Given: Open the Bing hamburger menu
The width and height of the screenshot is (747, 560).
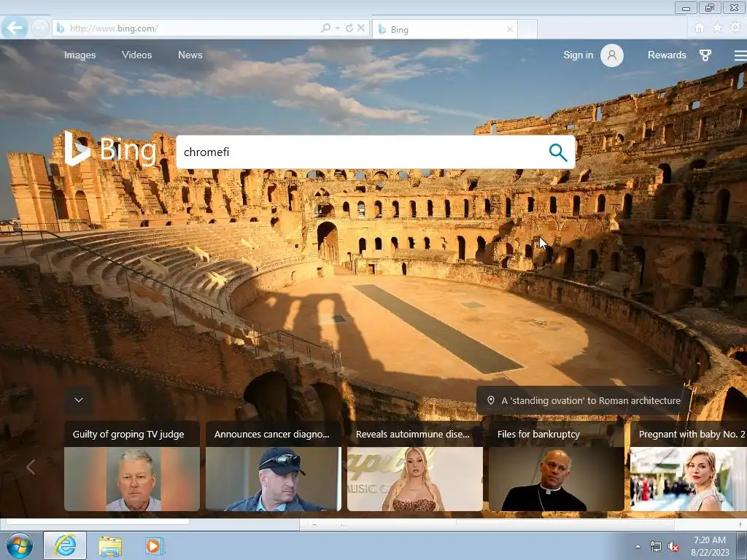Looking at the screenshot, I should [740, 55].
